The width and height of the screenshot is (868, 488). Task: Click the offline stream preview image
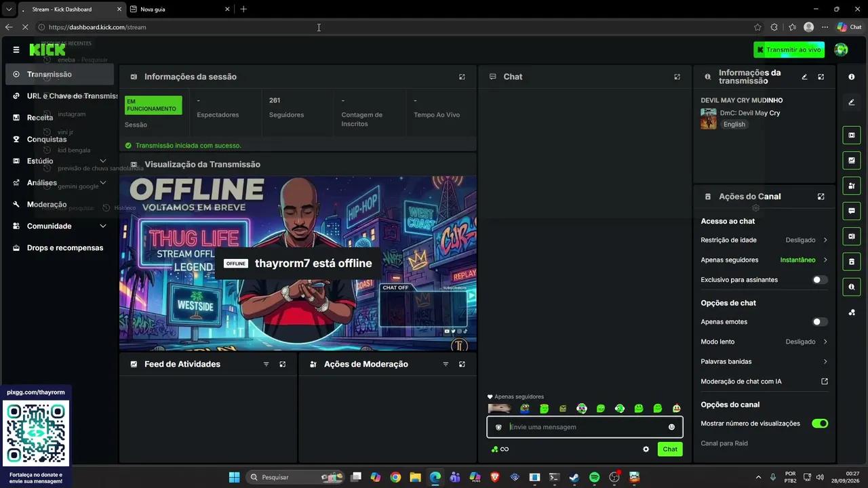[x=298, y=264]
